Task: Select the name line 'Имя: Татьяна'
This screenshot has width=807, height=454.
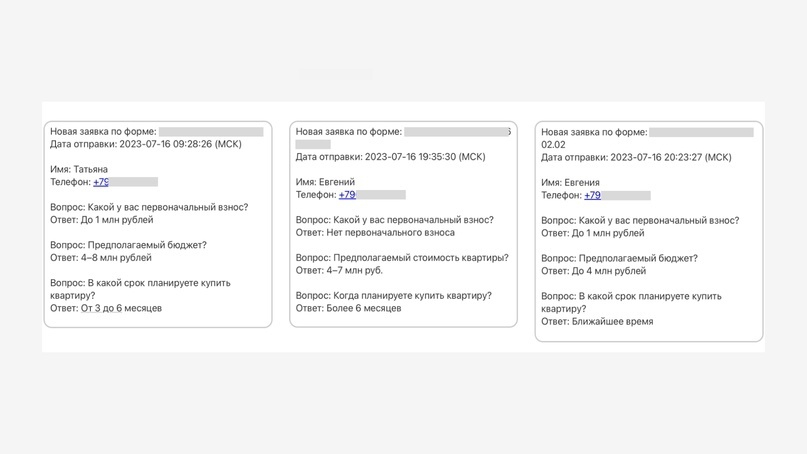Action: (x=79, y=169)
